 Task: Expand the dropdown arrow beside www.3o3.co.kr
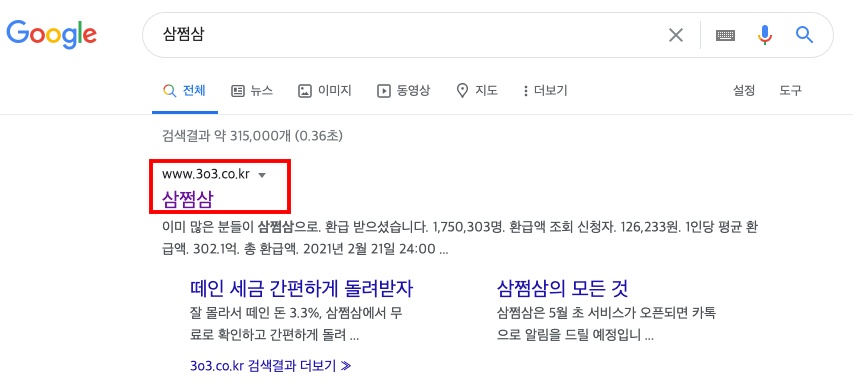click(262, 176)
